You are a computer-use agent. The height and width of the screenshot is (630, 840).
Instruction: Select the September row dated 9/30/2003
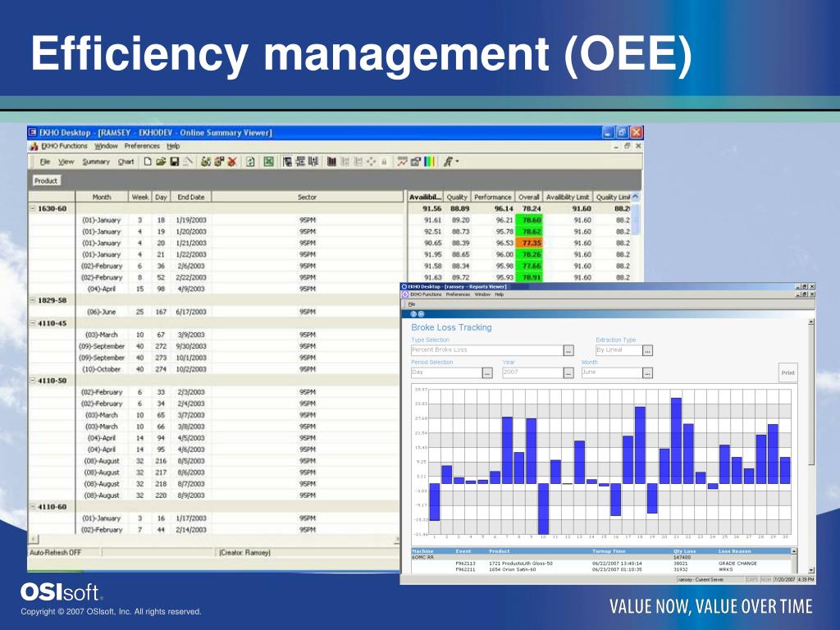[216, 347]
